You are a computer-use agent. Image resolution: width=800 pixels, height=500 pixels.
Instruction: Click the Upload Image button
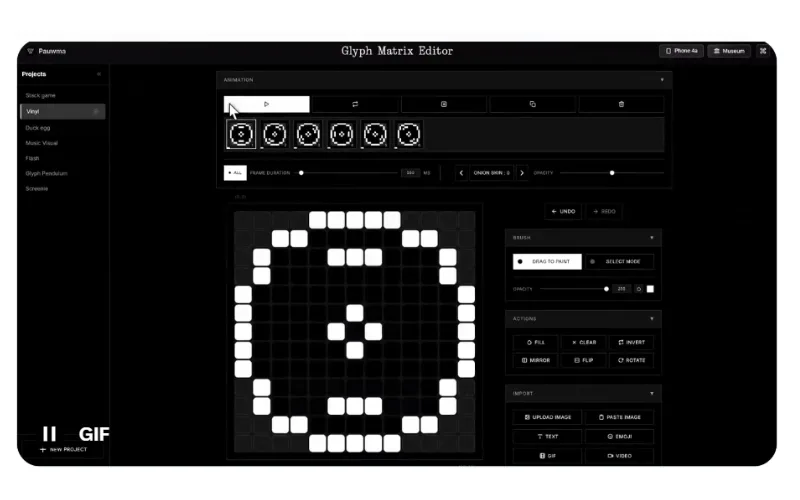pos(547,417)
